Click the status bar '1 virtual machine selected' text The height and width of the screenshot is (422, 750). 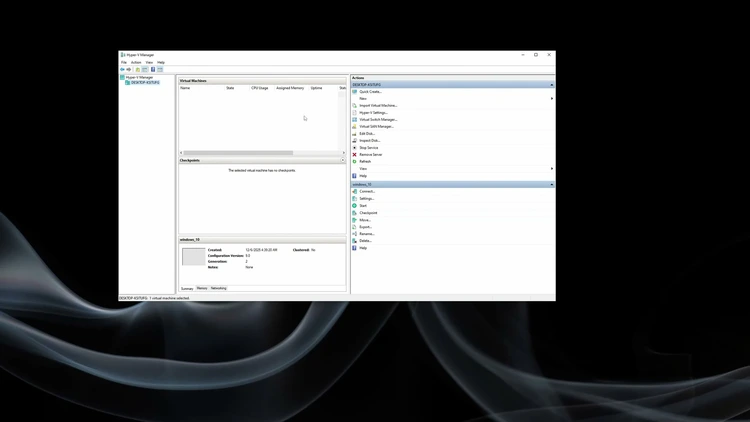(x=170, y=298)
